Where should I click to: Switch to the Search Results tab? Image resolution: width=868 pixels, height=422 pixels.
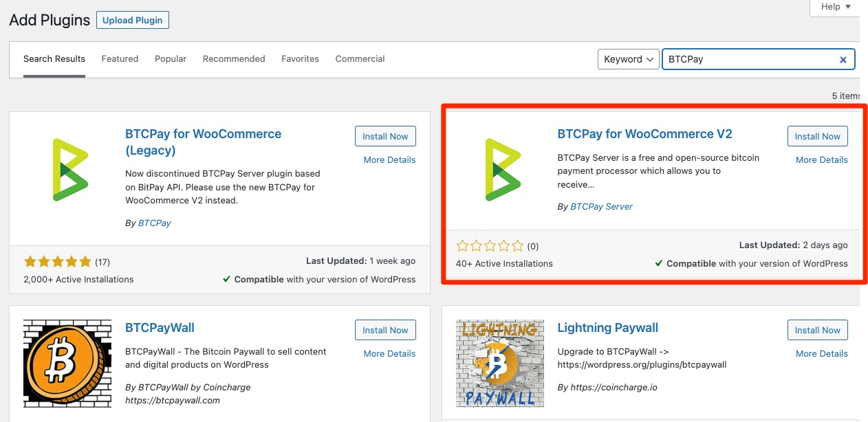pyautogui.click(x=54, y=59)
